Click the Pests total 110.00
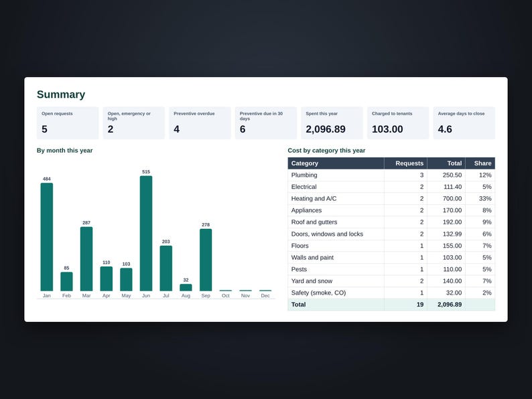Screen dimensions: 532x399 [x=452, y=269]
